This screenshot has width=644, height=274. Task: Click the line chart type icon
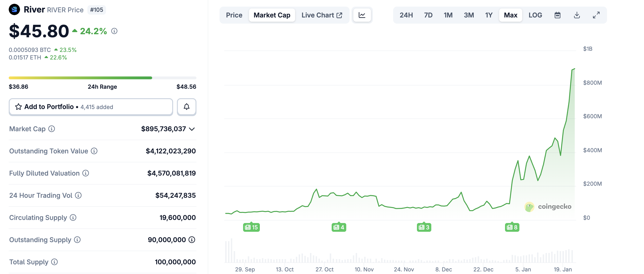coord(362,15)
